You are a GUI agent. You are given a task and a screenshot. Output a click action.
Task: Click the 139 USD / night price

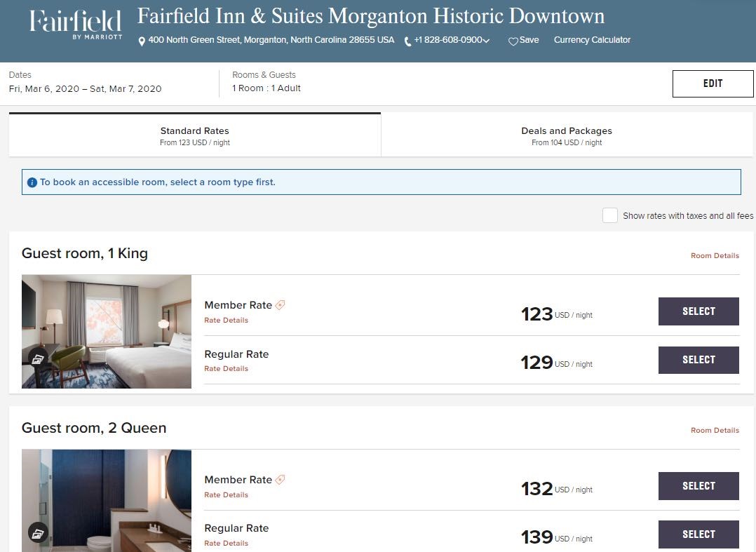[557, 537]
